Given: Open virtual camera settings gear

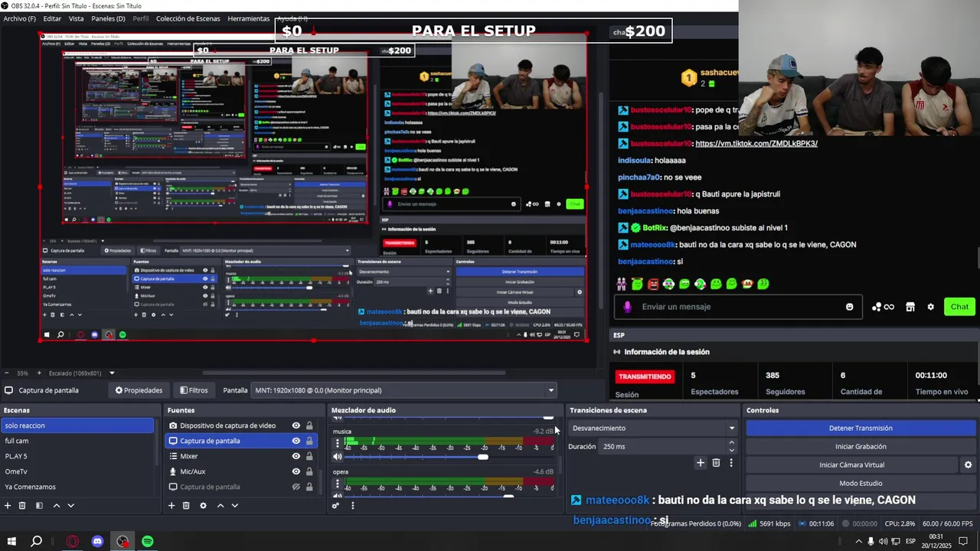Looking at the screenshot, I should (x=968, y=465).
